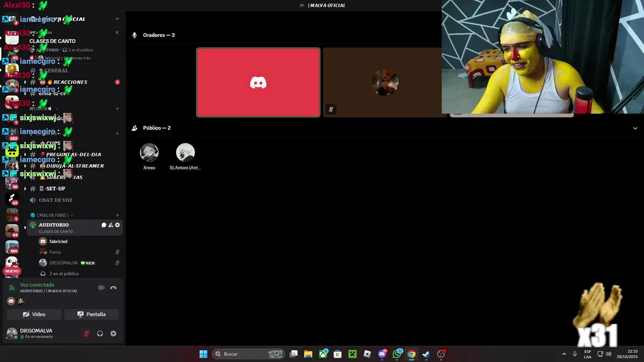Add channel to MALVA FANS category

117,215
